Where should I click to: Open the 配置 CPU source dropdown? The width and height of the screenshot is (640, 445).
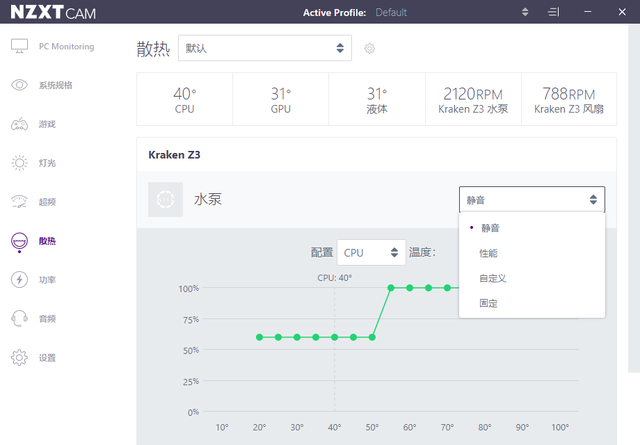coord(371,253)
